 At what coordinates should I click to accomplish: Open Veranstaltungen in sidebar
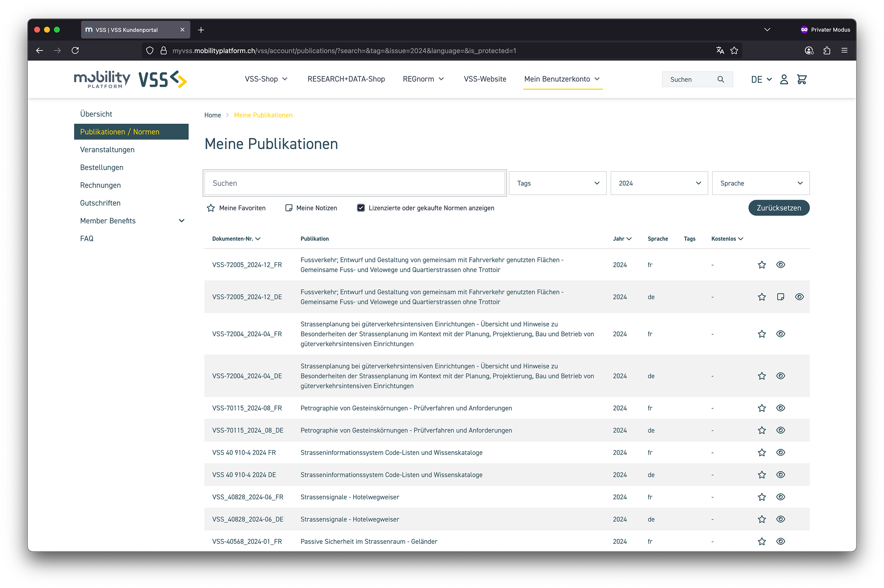107,149
